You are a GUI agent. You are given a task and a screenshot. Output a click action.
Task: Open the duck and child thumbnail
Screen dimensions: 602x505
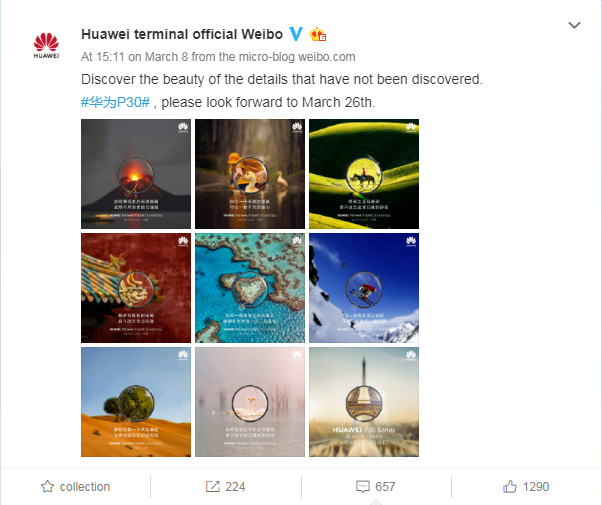point(250,174)
